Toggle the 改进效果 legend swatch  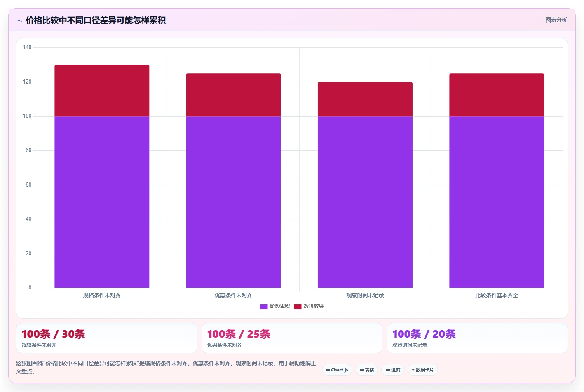click(x=298, y=306)
